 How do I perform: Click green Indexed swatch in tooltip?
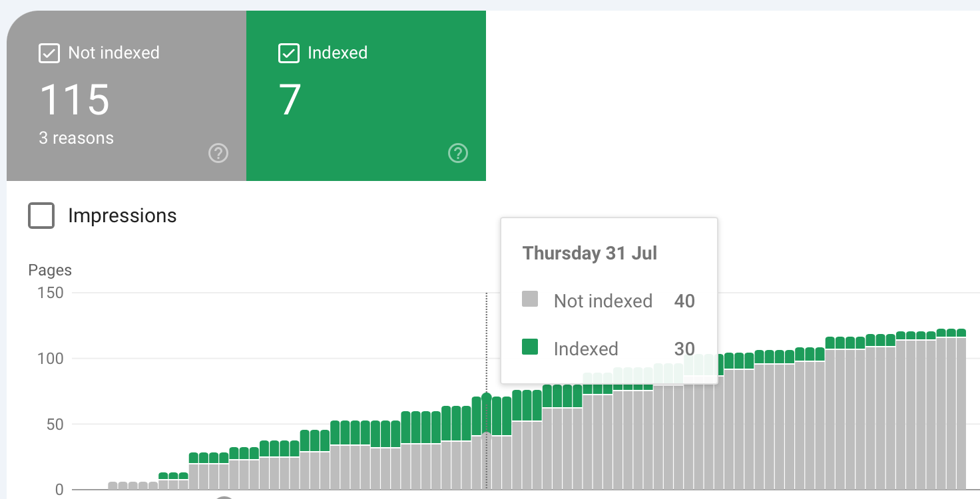(530, 347)
